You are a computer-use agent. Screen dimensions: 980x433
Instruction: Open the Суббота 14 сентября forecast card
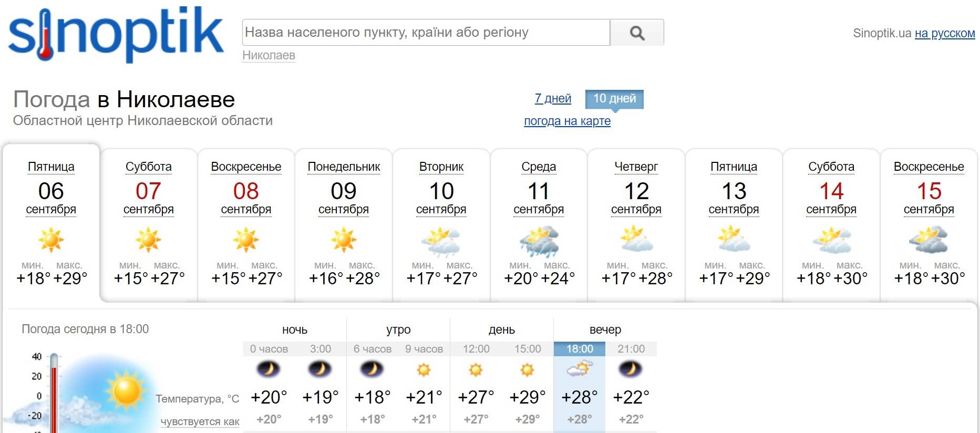831,224
